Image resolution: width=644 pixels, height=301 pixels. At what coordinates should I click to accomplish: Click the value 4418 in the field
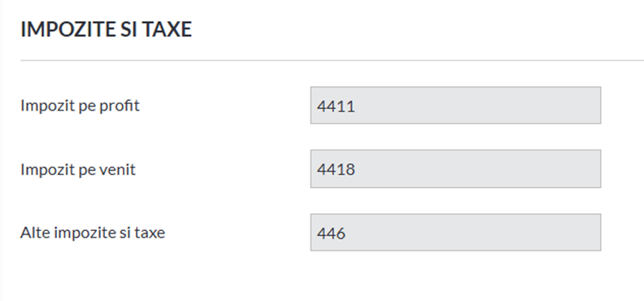click(336, 169)
